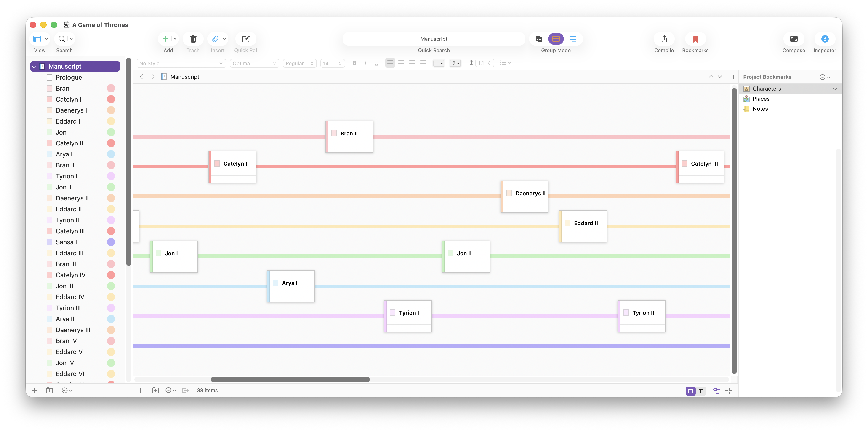Image resolution: width=868 pixels, height=431 pixels.
Task: Click the Inspector info icon
Action: click(825, 39)
